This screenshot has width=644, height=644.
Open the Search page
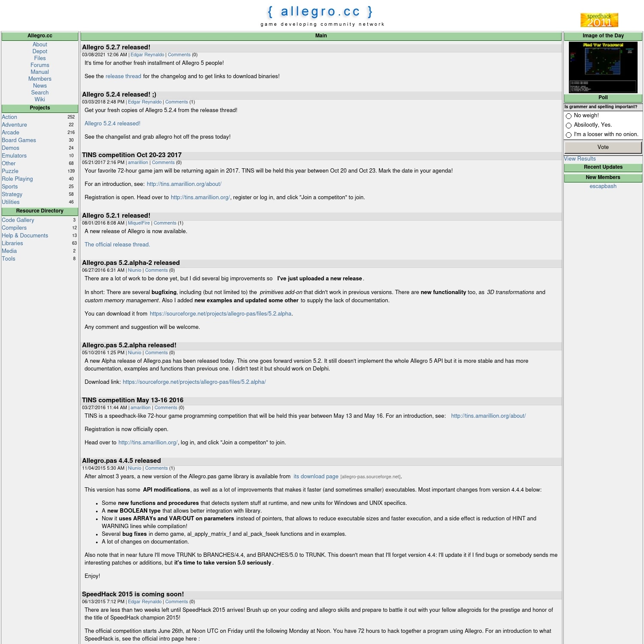point(40,93)
